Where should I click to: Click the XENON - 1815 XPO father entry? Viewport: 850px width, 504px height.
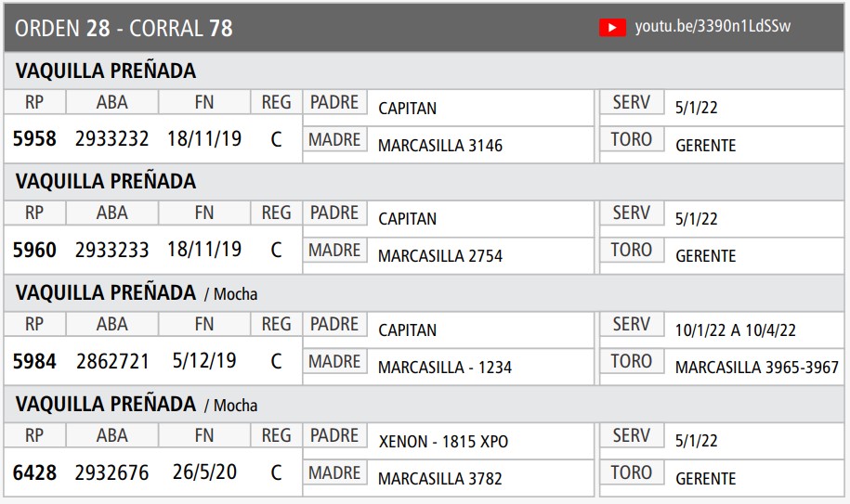(x=443, y=442)
